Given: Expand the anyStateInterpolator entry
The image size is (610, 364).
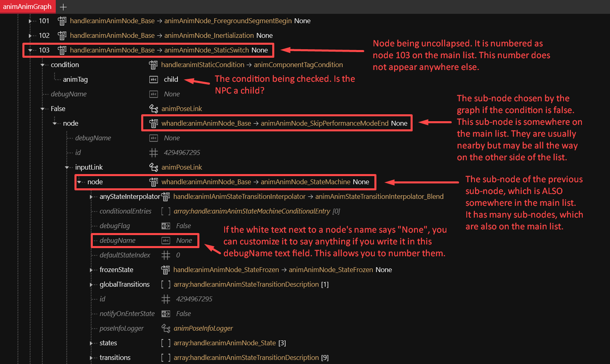Looking at the screenshot, I should pyautogui.click(x=90, y=196).
